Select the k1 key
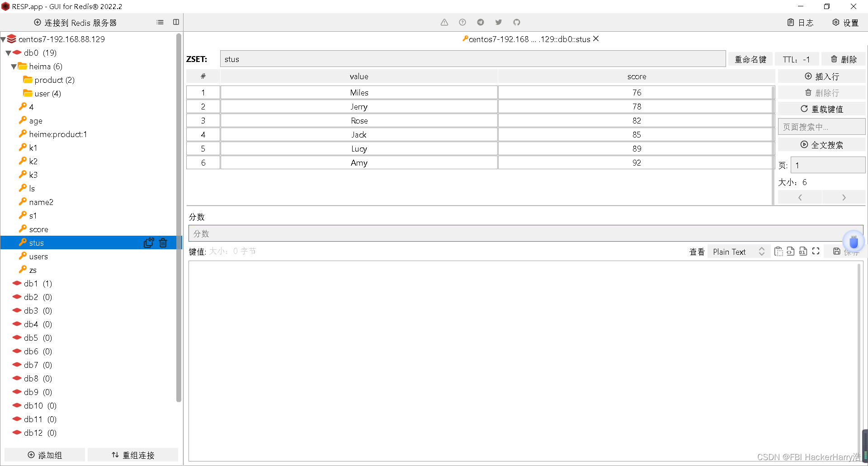The width and height of the screenshot is (868, 466). (33, 148)
